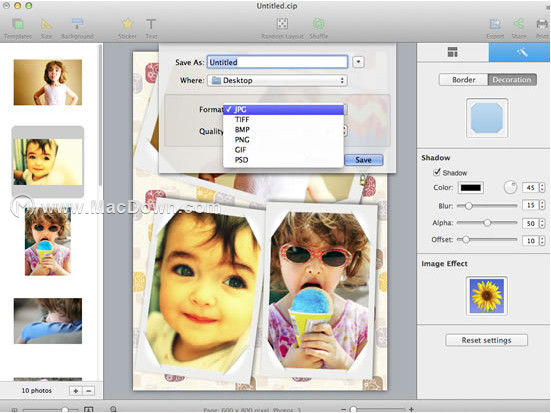Select the Sticker star icon

pos(127,24)
